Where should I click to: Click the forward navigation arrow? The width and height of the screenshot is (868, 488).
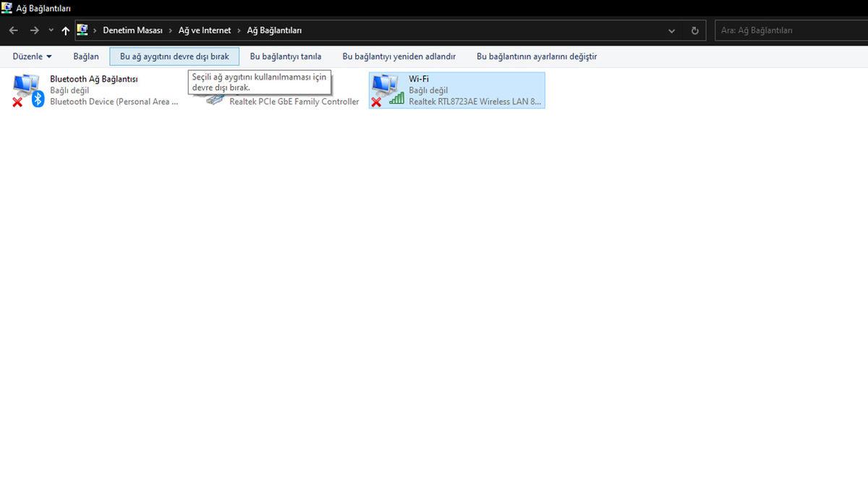pos(34,30)
